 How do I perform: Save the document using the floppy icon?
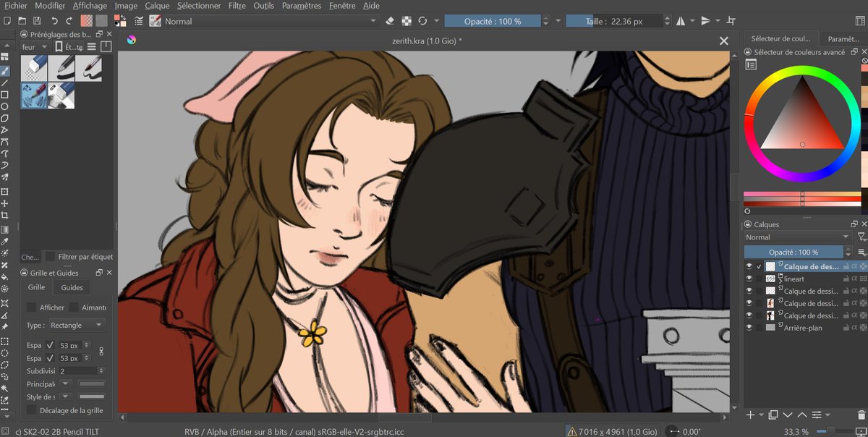tap(37, 22)
